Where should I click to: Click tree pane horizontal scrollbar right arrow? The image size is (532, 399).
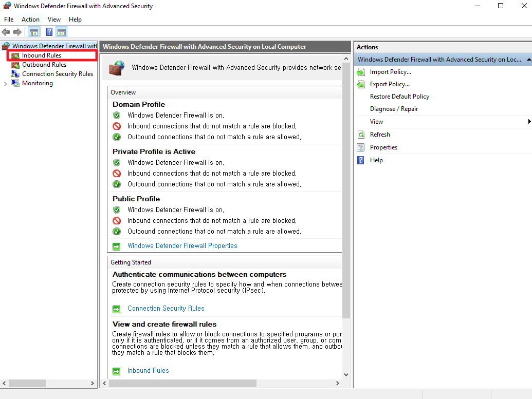[x=93, y=384]
